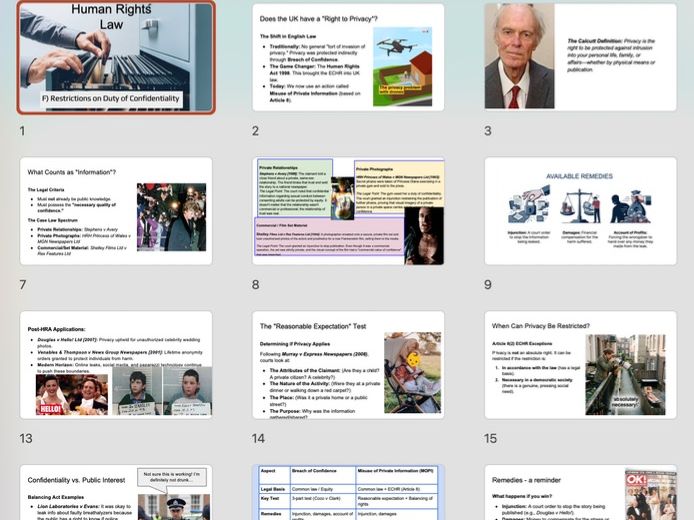The image size is (694, 520).
Task: Open slide 2 about UK Right to Privacy
Action: [348, 58]
